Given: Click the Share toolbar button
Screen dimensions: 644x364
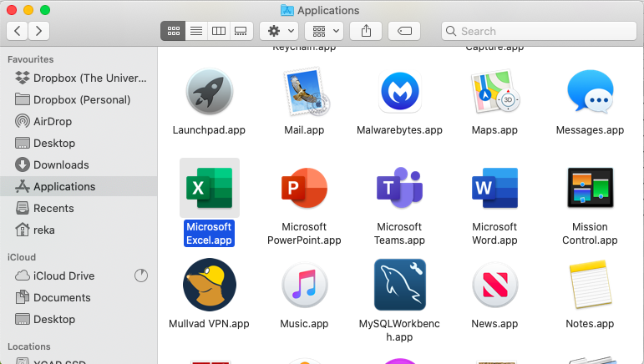Looking at the screenshot, I should tap(366, 31).
